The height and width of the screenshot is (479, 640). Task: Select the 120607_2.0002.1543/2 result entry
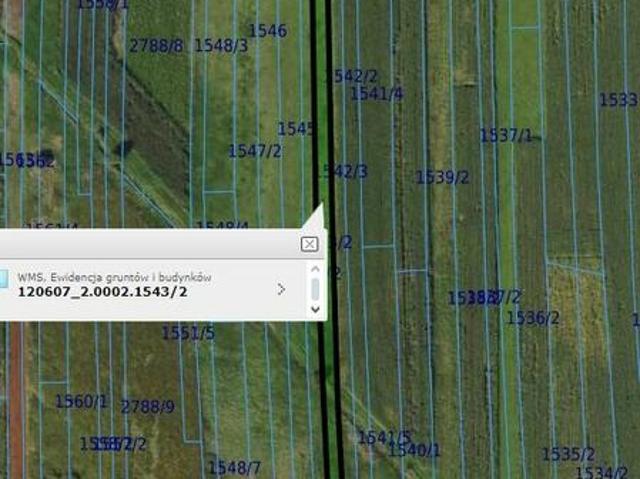pos(102,292)
